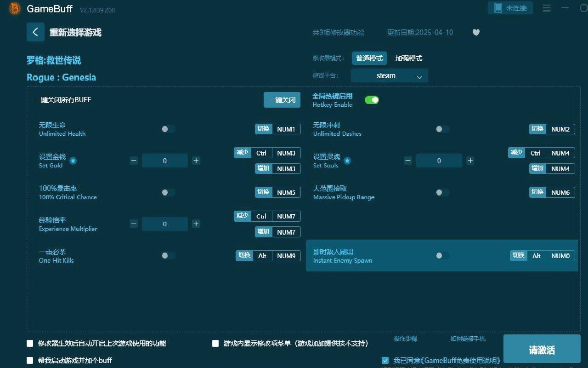
Task: Click Set Souls value input field
Action: tap(439, 161)
